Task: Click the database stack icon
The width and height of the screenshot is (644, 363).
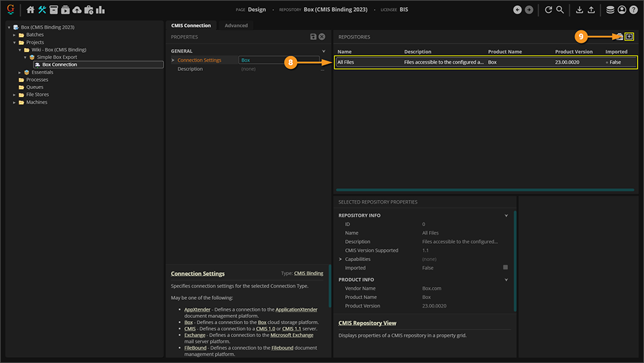Action: click(610, 10)
